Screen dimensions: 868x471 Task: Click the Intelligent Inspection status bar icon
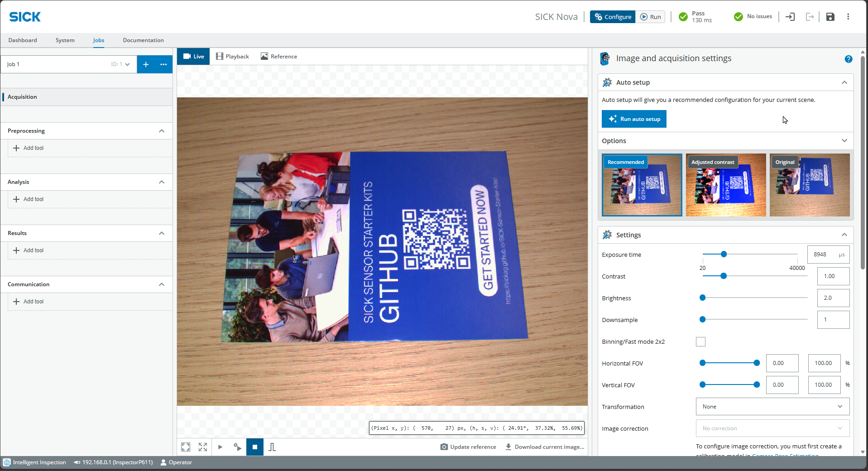point(7,462)
